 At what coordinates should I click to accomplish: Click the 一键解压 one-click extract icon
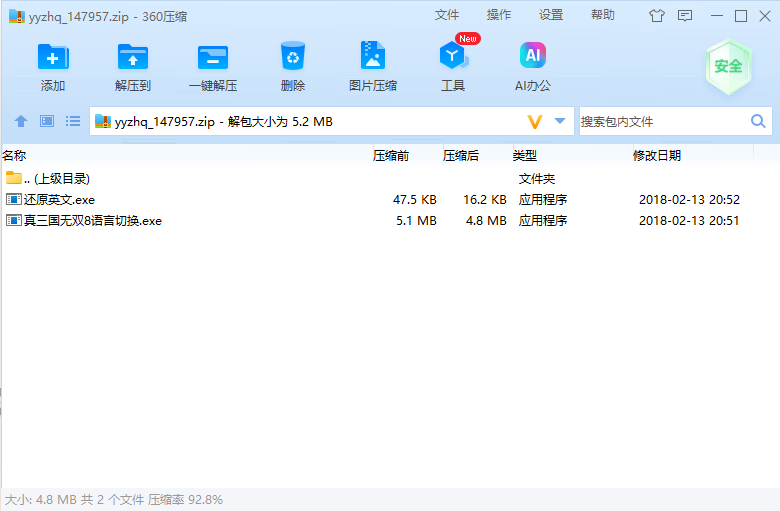(213, 57)
